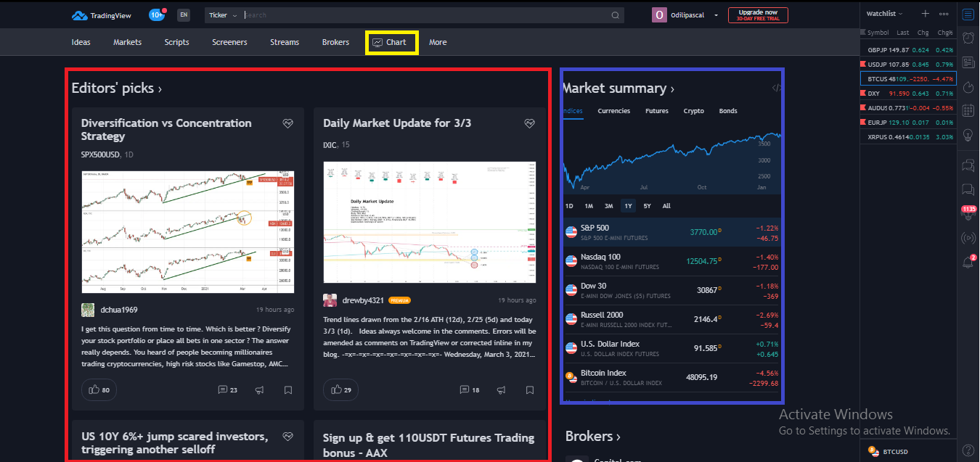
Task: Open the EN language selector
Action: pos(184,15)
